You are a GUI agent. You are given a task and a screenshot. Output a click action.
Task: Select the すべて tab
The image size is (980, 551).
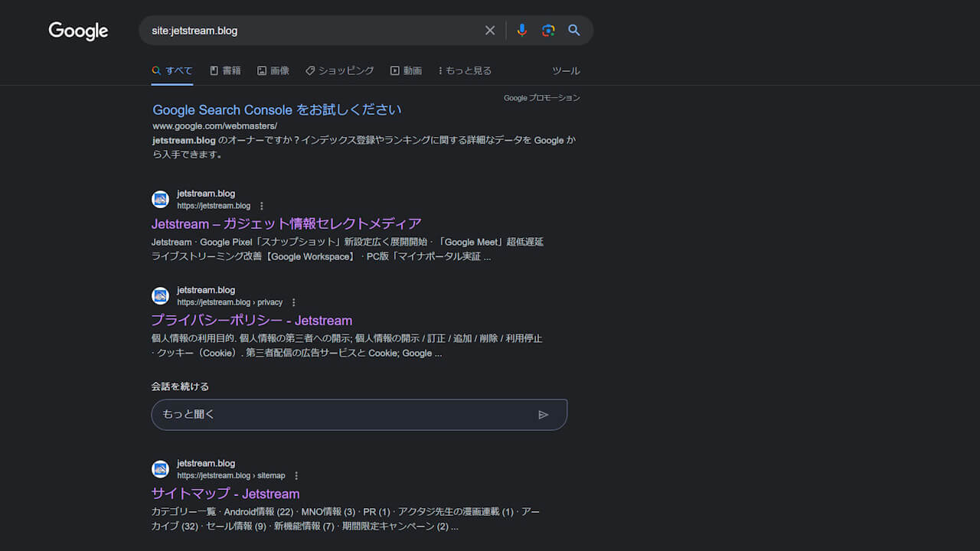[172, 70]
